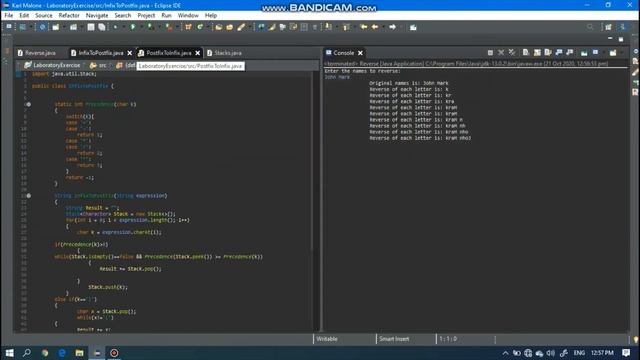The image size is (640, 360).
Task: Open the File menu
Action: (9, 15)
